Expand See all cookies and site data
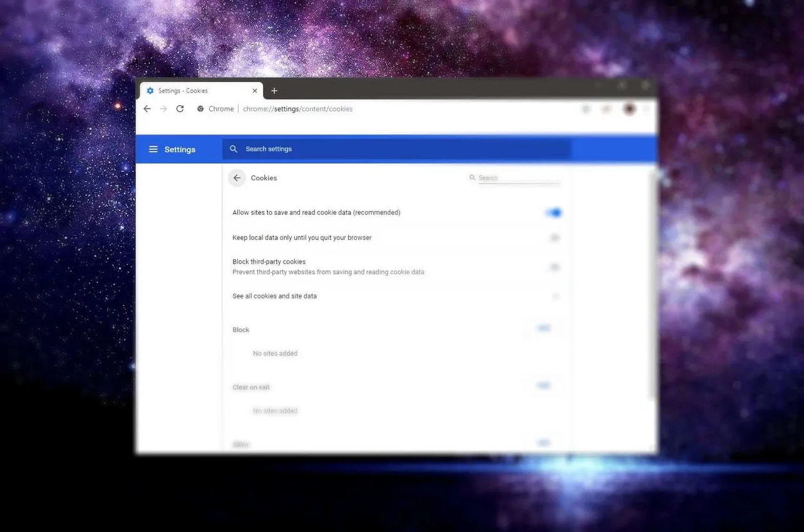 555,296
